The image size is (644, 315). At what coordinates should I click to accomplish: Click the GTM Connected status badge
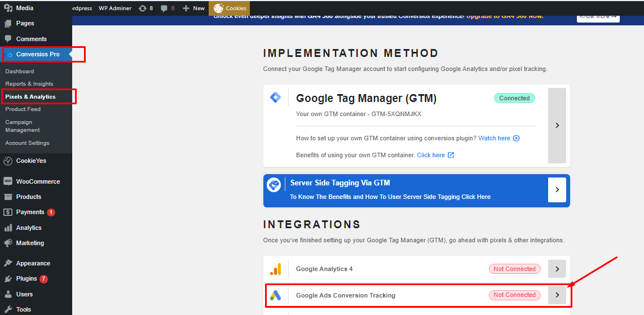tap(514, 98)
